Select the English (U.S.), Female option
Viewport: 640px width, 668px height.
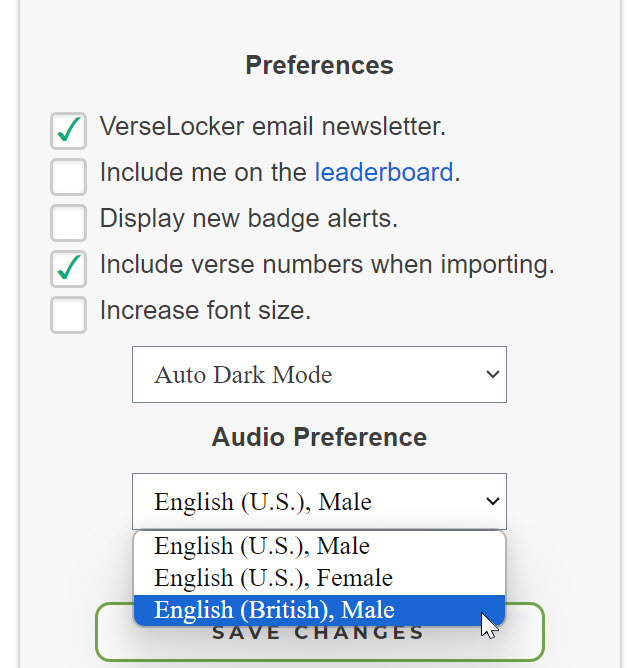[x=273, y=578]
